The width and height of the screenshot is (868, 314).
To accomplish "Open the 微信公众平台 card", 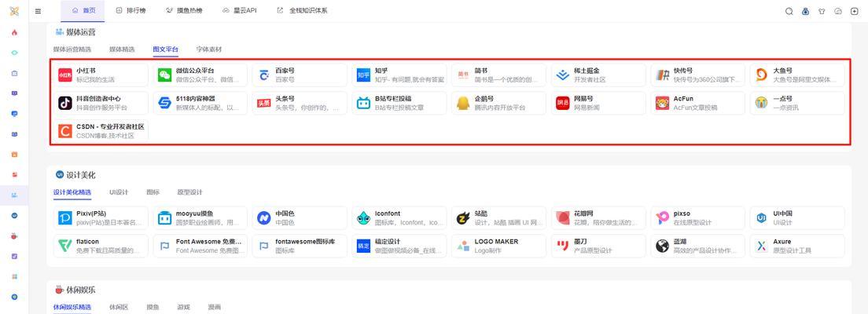I will pyautogui.click(x=200, y=75).
